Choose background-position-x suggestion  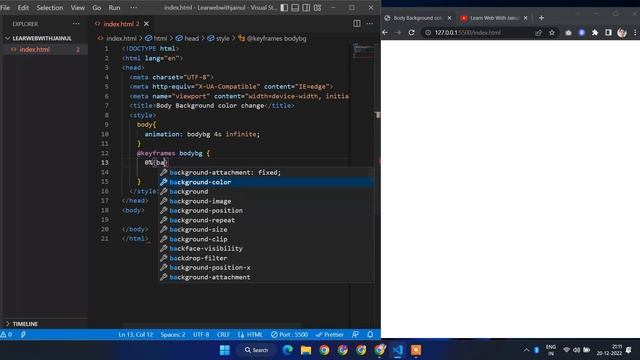[266, 267]
